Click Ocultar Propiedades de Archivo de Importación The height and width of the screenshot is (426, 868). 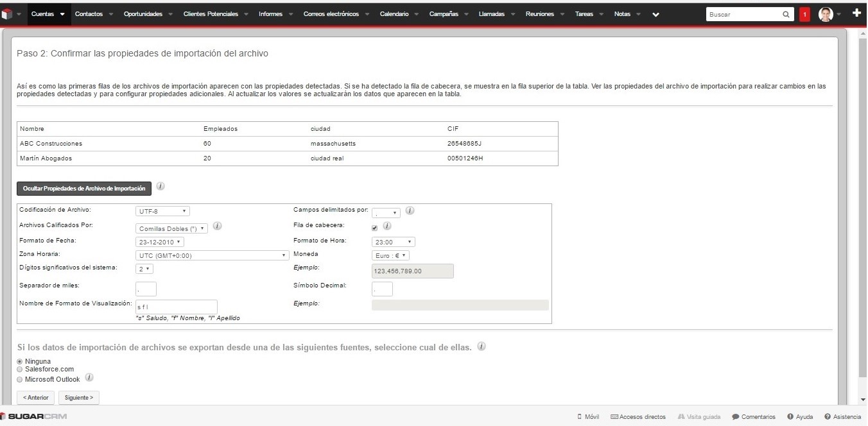(84, 189)
